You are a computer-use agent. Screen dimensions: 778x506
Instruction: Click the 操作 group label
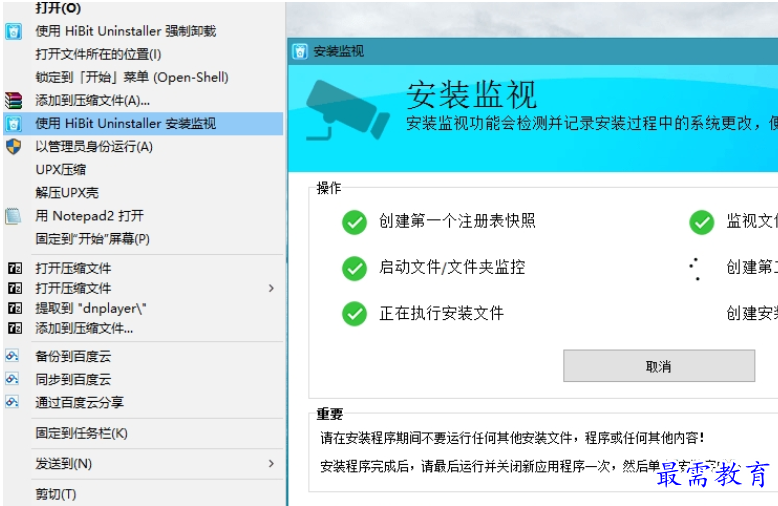[x=329, y=188]
